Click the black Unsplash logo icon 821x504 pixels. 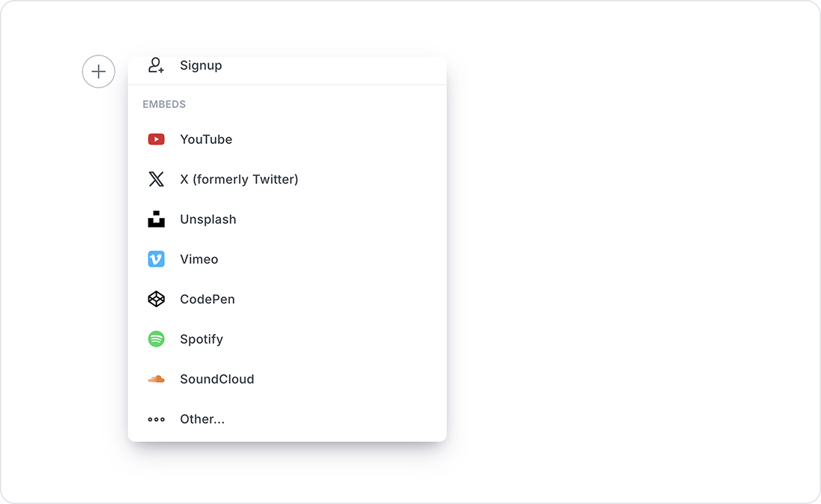point(156,219)
